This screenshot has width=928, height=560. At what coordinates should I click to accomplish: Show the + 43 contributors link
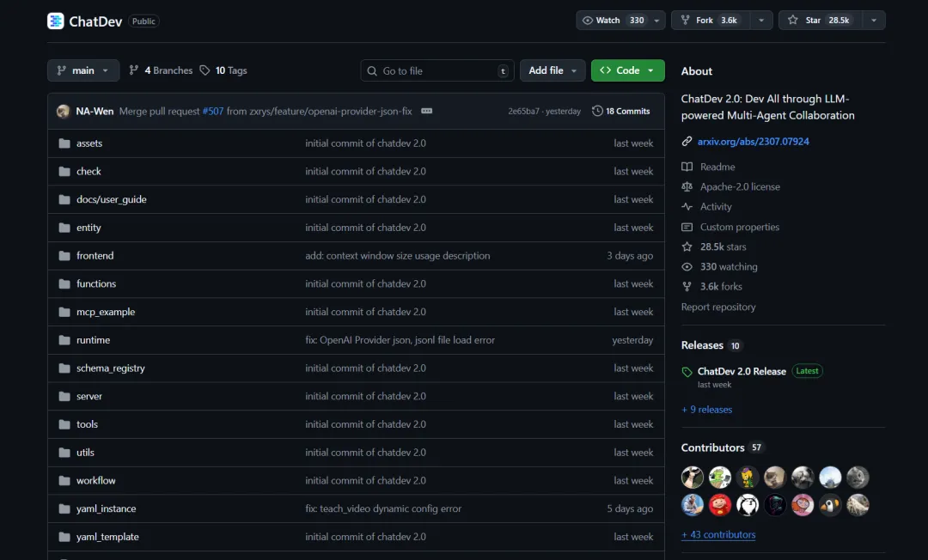(x=718, y=534)
